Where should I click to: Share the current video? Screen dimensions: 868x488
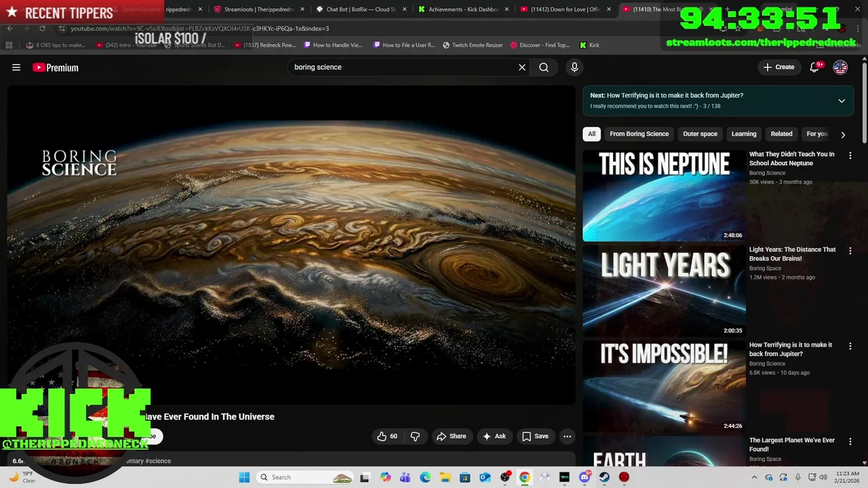pyautogui.click(x=451, y=436)
